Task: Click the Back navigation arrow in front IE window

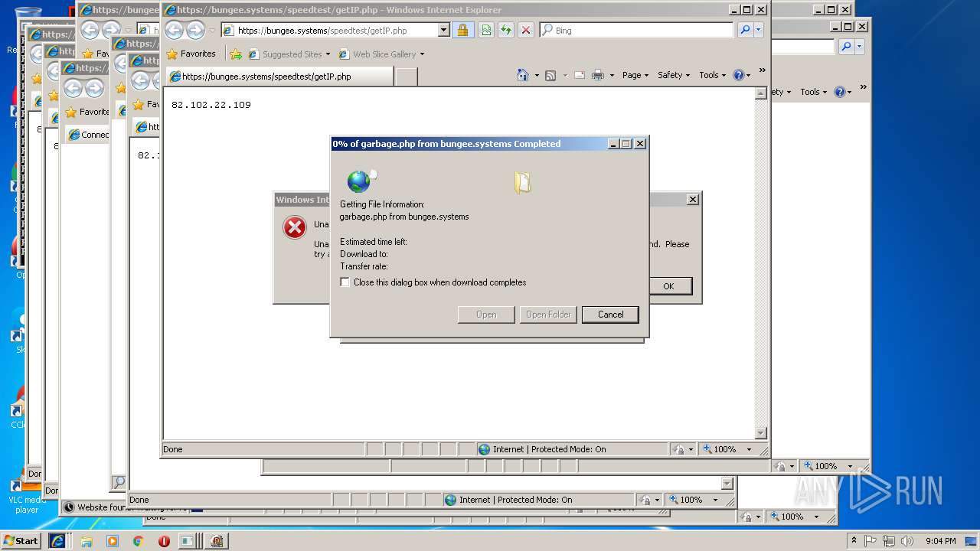Action: [175, 31]
